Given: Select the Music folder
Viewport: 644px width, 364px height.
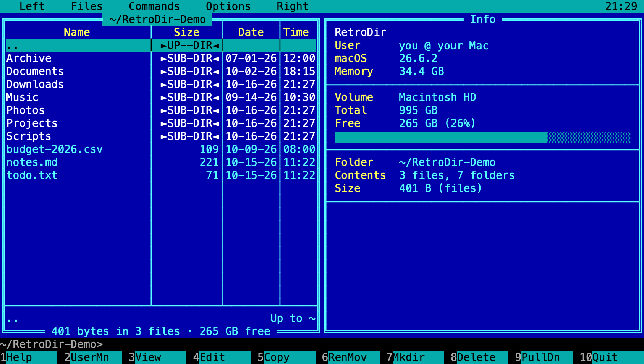Looking at the screenshot, I should click(161, 97).
